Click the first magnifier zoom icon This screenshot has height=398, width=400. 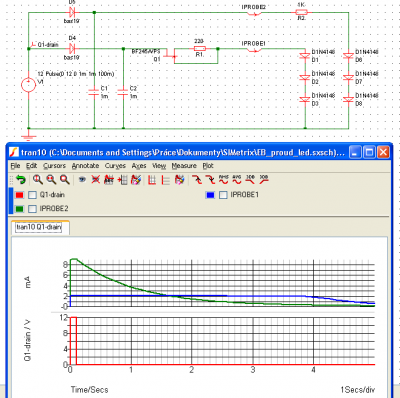[38, 180]
